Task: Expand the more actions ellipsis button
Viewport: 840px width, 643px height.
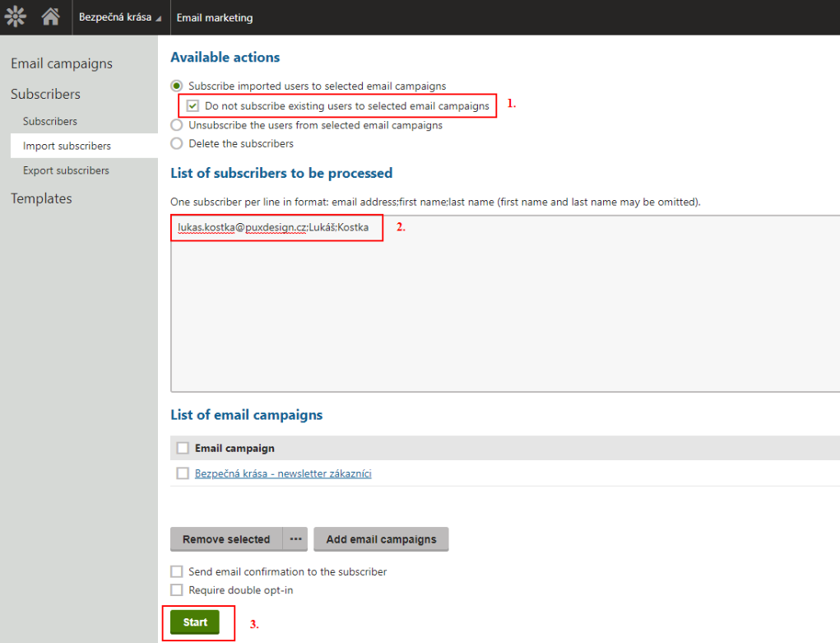Action: tap(295, 539)
